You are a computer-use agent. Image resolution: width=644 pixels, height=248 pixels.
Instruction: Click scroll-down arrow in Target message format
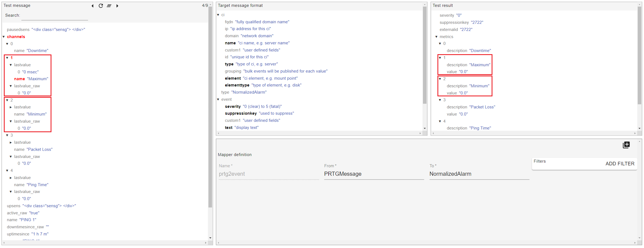(425, 128)
